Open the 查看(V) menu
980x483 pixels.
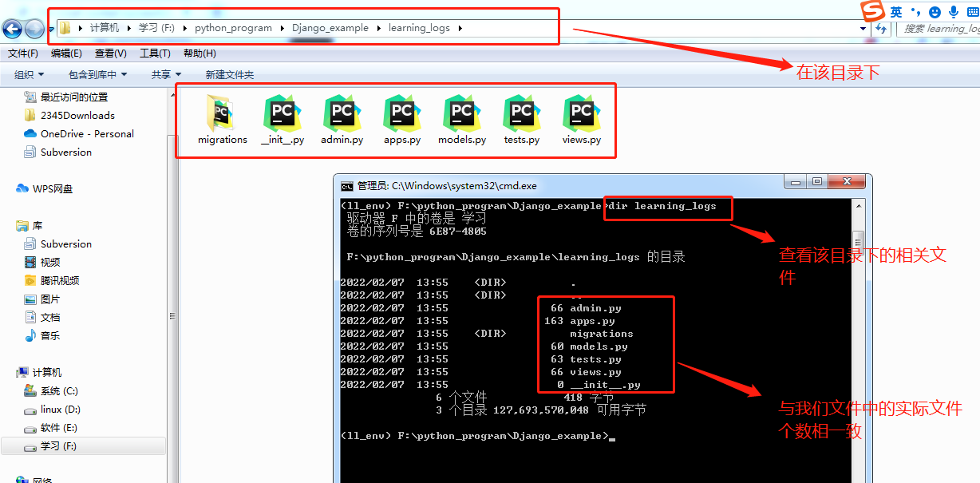(111, 53)
